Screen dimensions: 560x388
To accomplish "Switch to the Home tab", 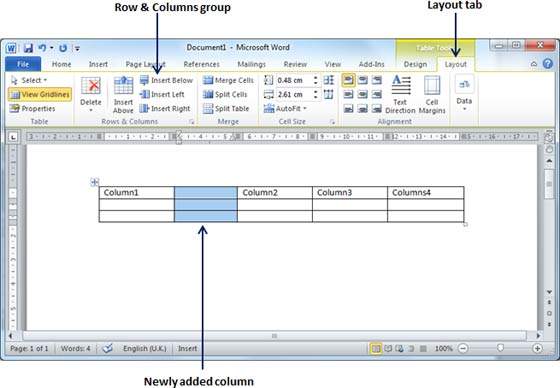I will [61, 64].
